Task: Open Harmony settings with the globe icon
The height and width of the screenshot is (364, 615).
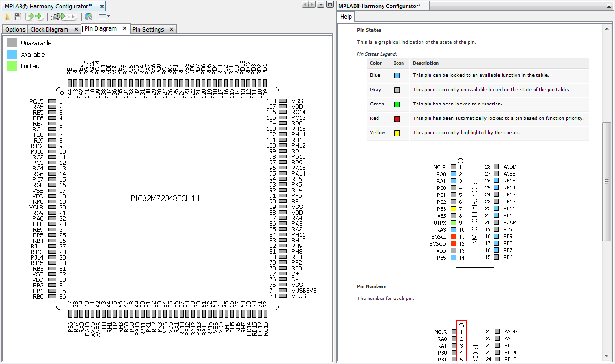Action: (x=88, y=17)
